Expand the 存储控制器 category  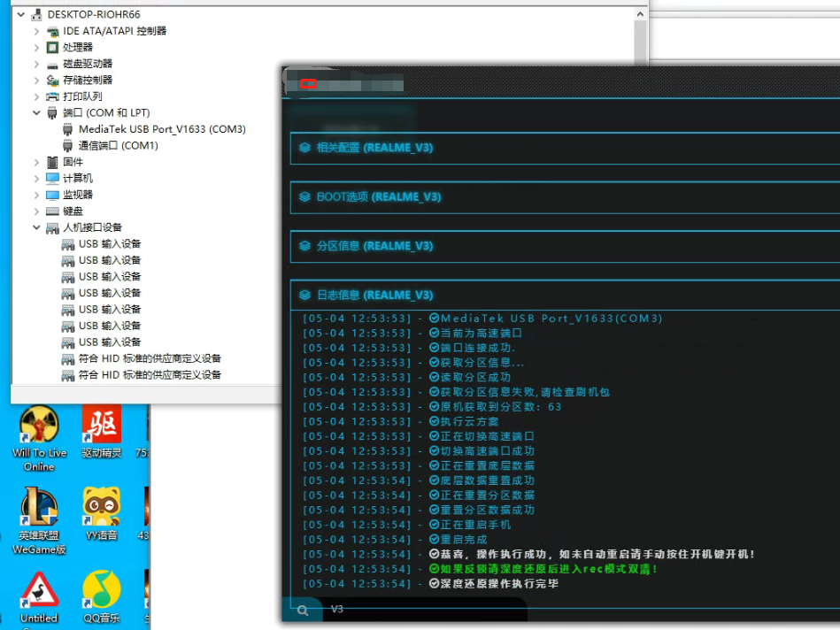(x=36, y=81)
